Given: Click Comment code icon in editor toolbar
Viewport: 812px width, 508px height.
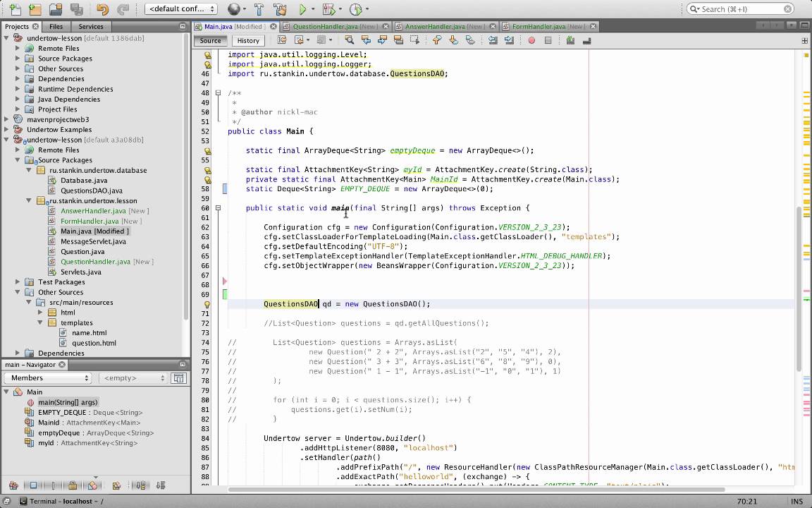Looking at the screenshot, I should click(570, 40).
